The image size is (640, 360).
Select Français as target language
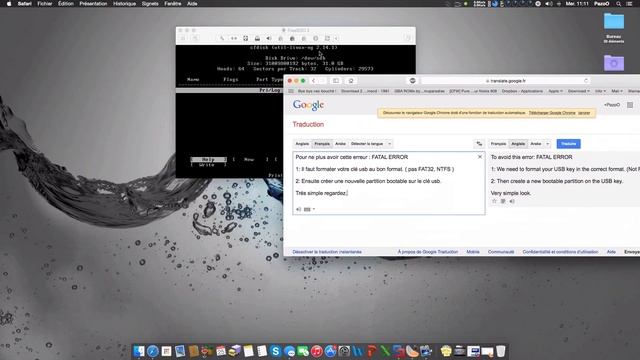tap(498, 144)
